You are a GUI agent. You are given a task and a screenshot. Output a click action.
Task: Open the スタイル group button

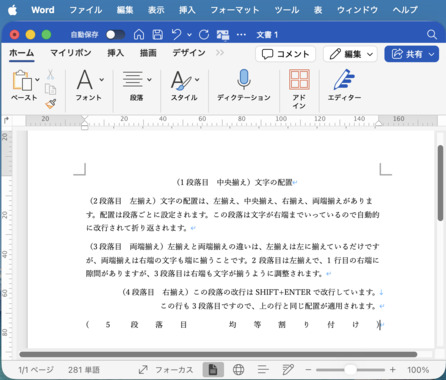click(184, 85)
